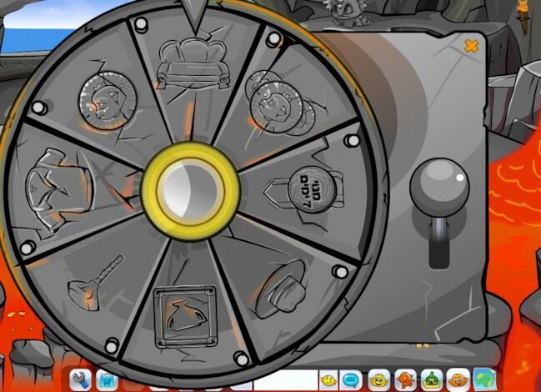Close the prize wheel with the orange X
This screenshot has width=541, height=392.
click(x=471, y=46)
